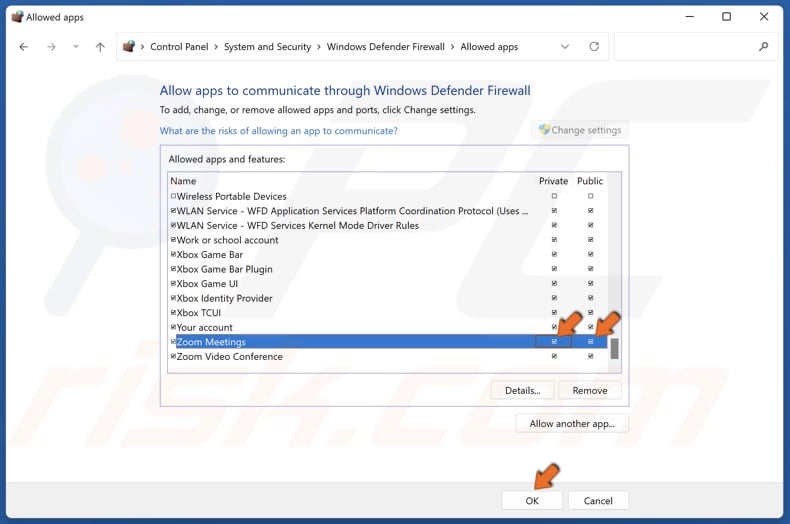Select the Zoom Meetings row
The height and width of the screenshot is (524, 790).
[x=388, y=342]
